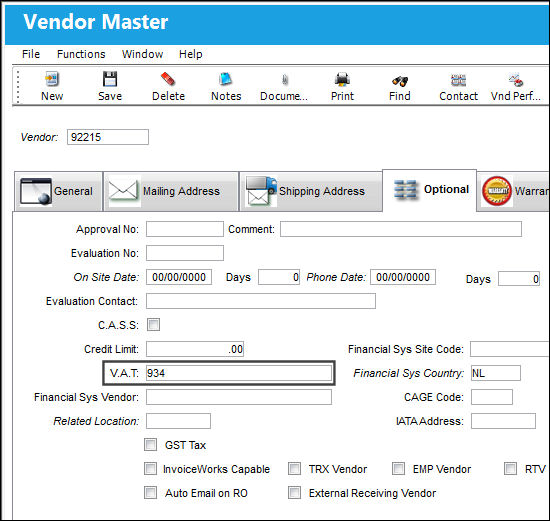Save the vendor record with floppy icon
The width and height of the screenshot is (550, 521).
pos(110,79)
